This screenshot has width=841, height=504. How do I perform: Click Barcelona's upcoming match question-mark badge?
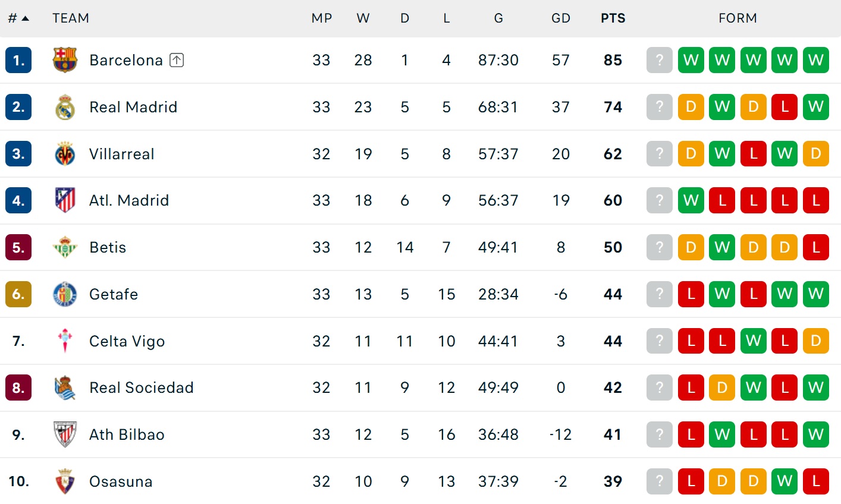[x=659, y=60]
